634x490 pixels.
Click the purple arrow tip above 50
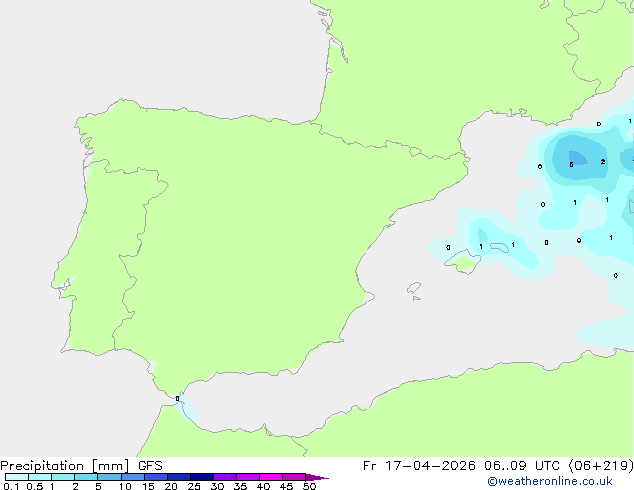317,477
